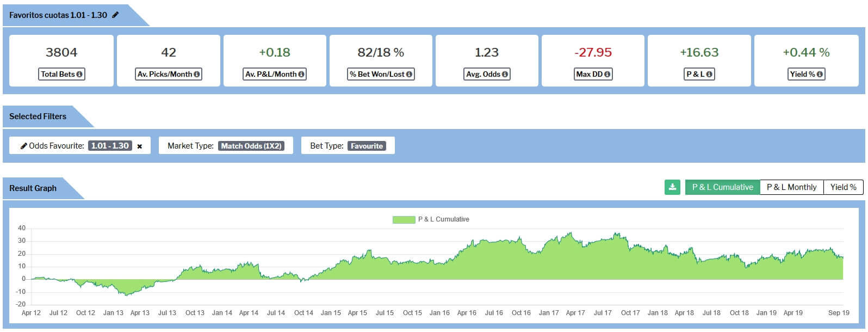Click info icon on Total Bets label
Image resolution: width=868 pixels, height=332 pixels.
click(79, 75)
